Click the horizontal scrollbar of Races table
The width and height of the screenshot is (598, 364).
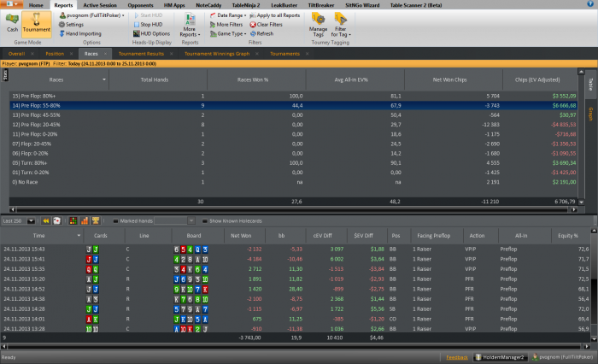[293, 209]
